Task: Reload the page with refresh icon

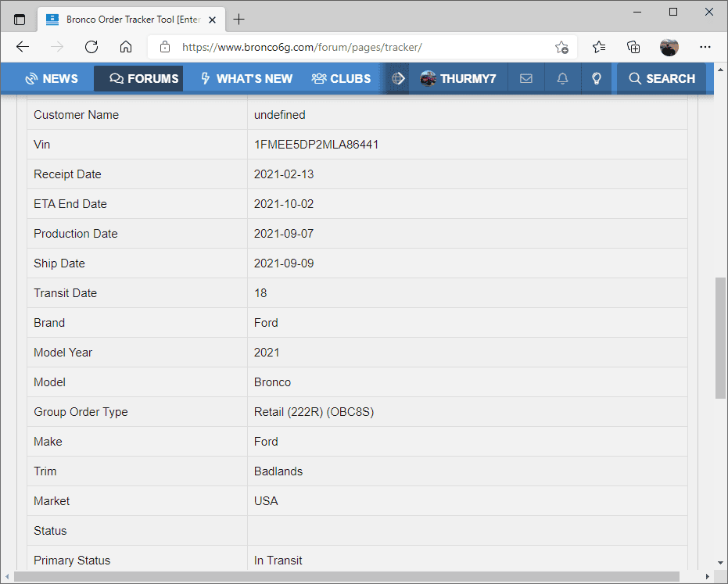Action: [x=91, y=47]
